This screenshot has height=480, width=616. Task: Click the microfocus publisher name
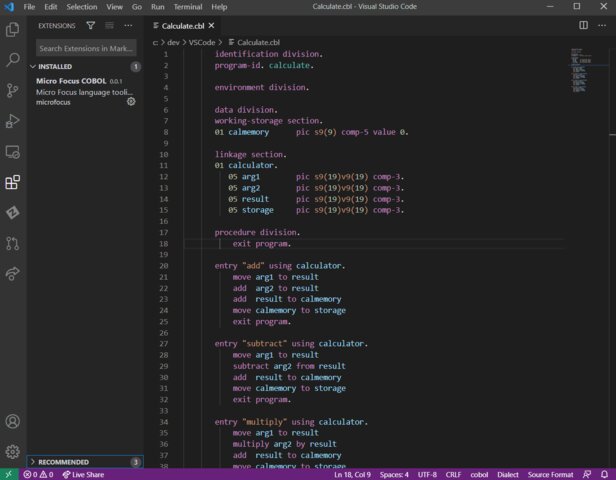click(53, 102)
